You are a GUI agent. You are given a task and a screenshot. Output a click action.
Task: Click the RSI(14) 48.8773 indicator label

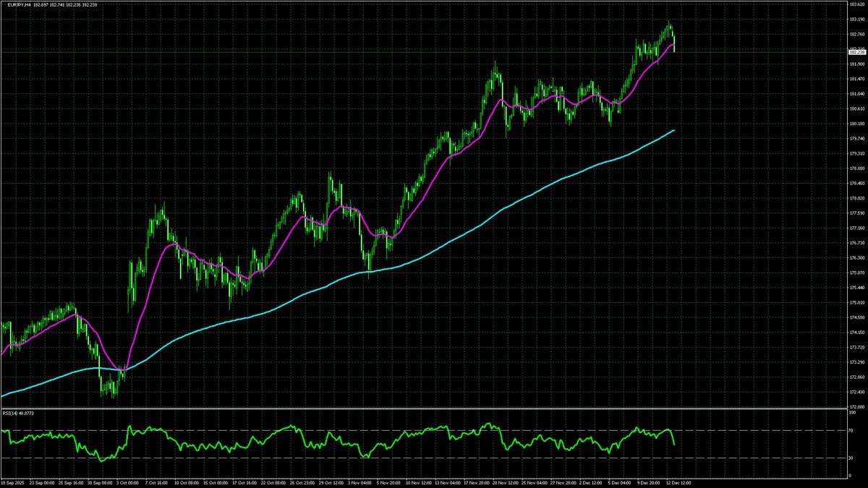[x=18, y=413]
